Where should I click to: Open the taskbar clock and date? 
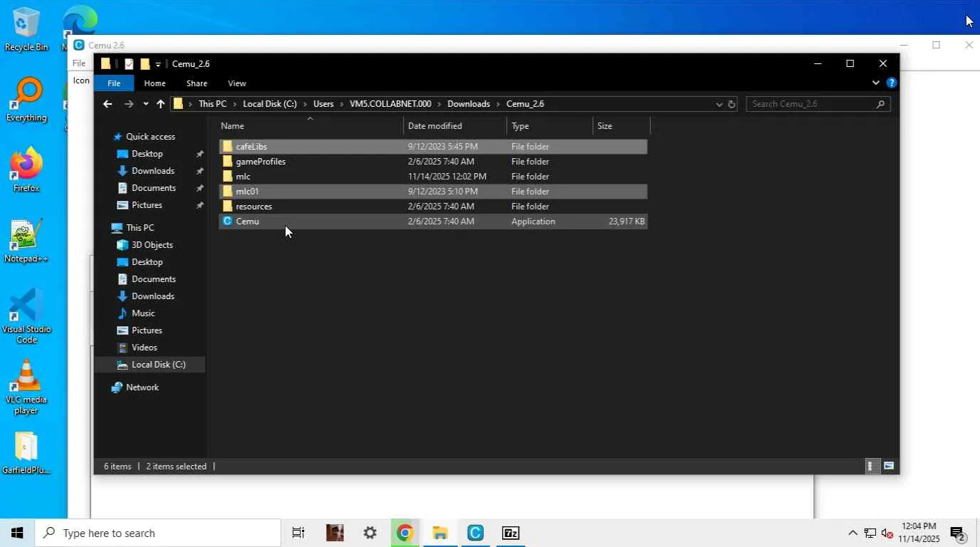[x=919, y=533]
